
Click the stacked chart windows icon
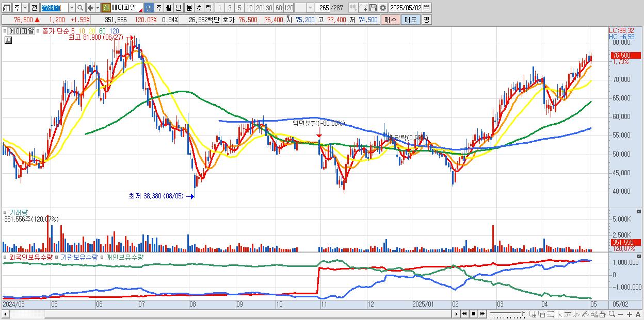[x=603, y=314]
